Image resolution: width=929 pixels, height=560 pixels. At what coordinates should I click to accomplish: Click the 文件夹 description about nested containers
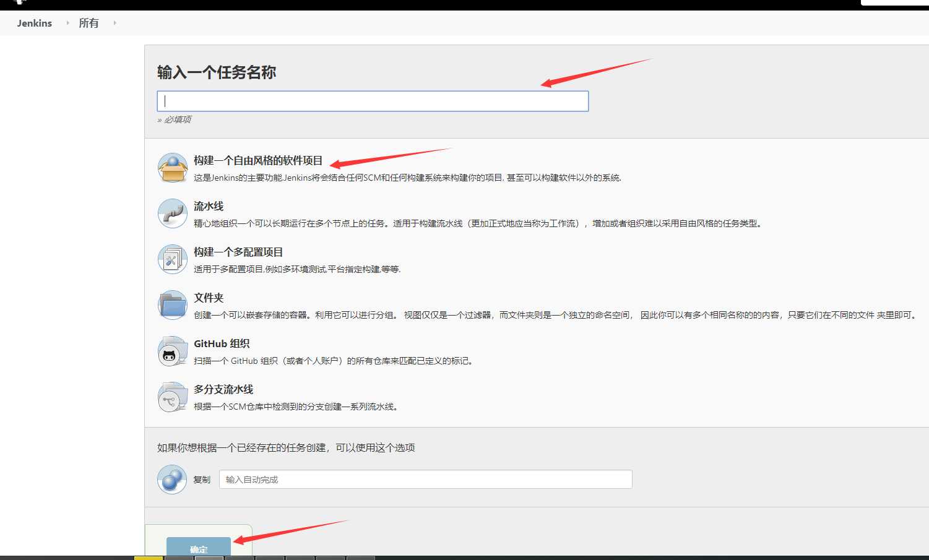pos(555,315)
